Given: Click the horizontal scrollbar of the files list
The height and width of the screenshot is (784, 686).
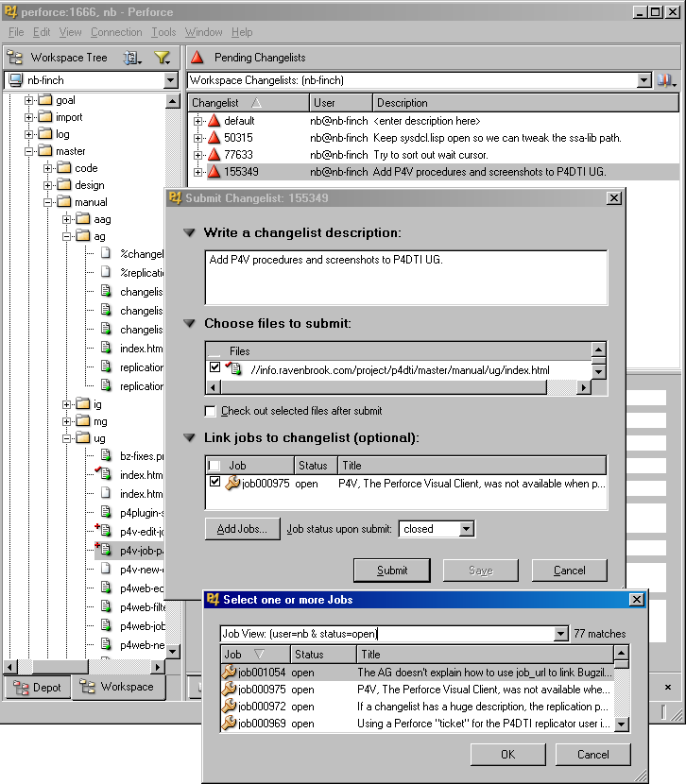Looking at the screenshot, I should [397, 387].
